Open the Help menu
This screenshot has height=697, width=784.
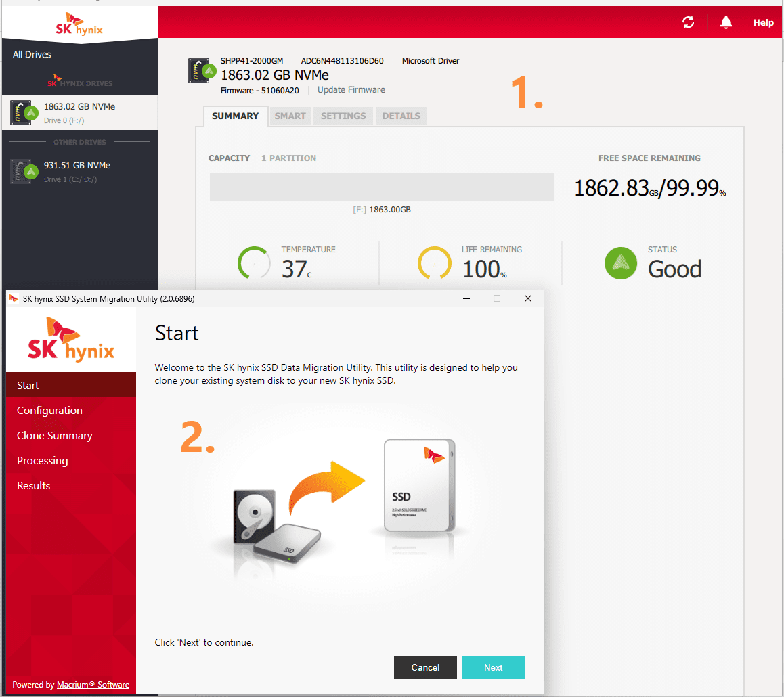click(763, 22)
